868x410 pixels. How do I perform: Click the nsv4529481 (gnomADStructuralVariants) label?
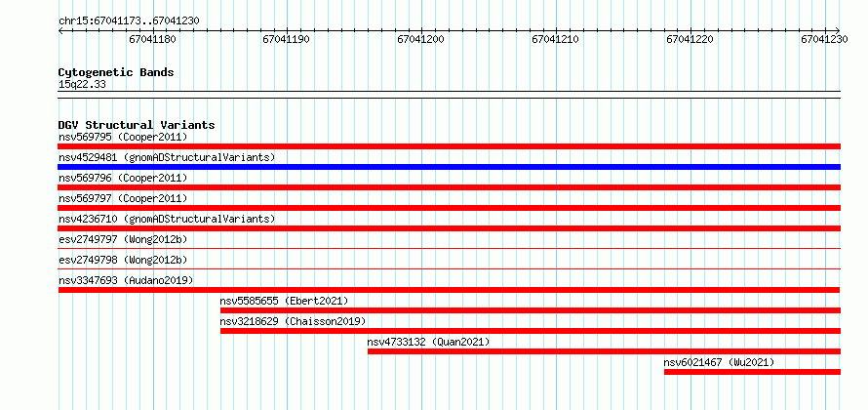167,157
